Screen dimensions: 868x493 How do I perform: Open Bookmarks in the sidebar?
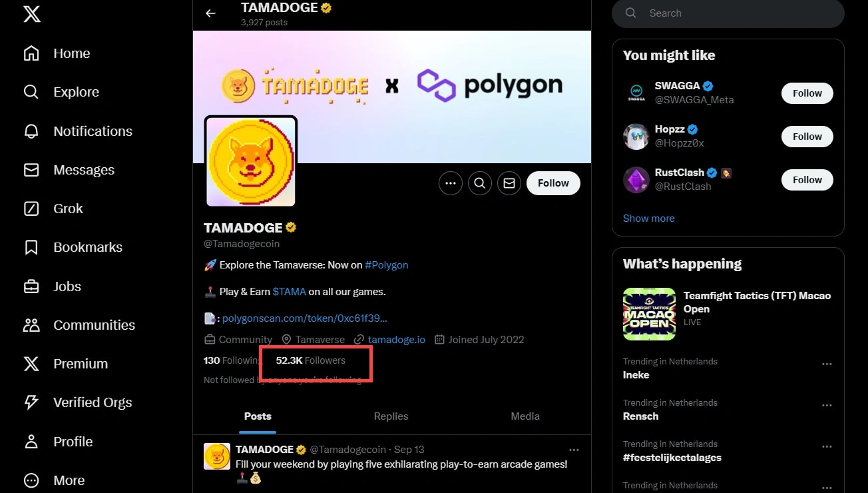coord(73,247)
